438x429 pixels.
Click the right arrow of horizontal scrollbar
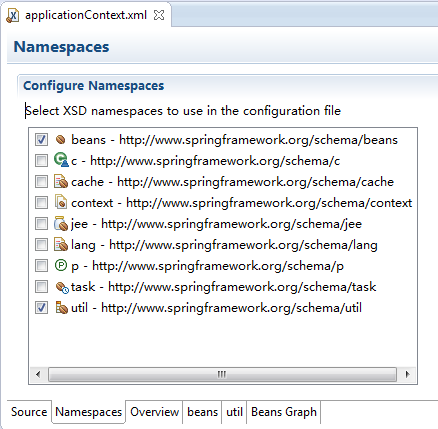(x=407, y=374)
